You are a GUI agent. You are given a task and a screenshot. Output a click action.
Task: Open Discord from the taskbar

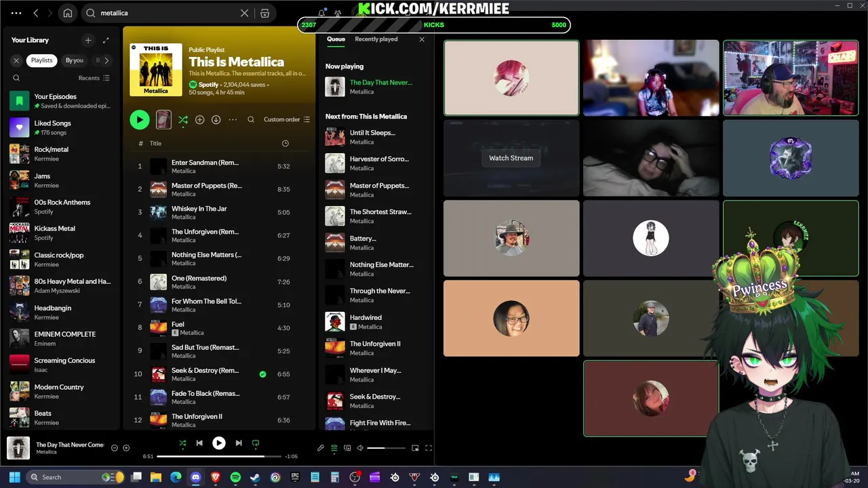[196, 477]
